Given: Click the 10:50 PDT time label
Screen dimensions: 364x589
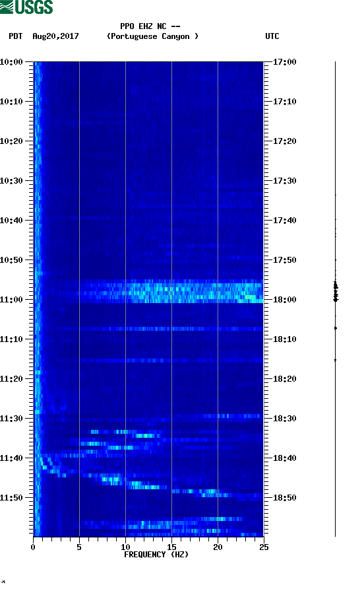Looking at the screenshot, I should (11, 260).
